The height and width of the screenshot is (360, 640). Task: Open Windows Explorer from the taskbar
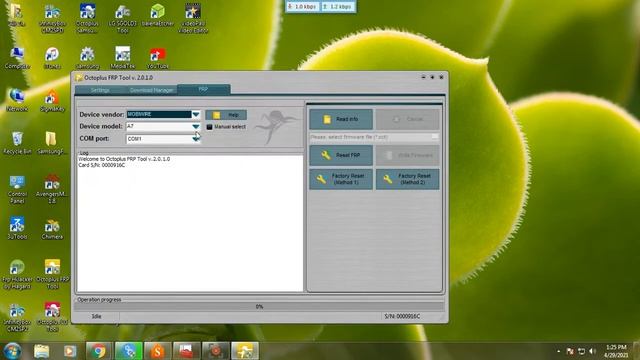point(42,351)
